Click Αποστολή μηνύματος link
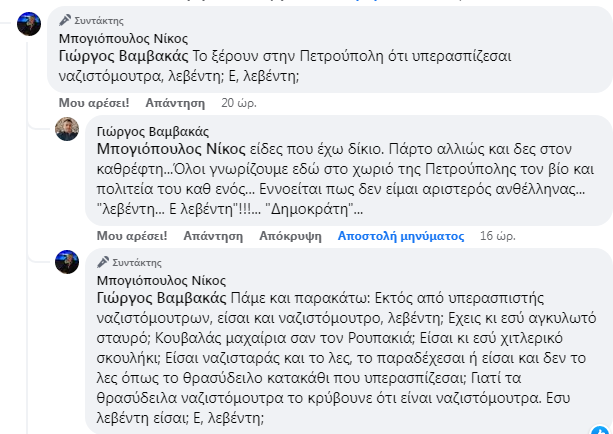Screen dimensions: 613x434 coord(401,236)
